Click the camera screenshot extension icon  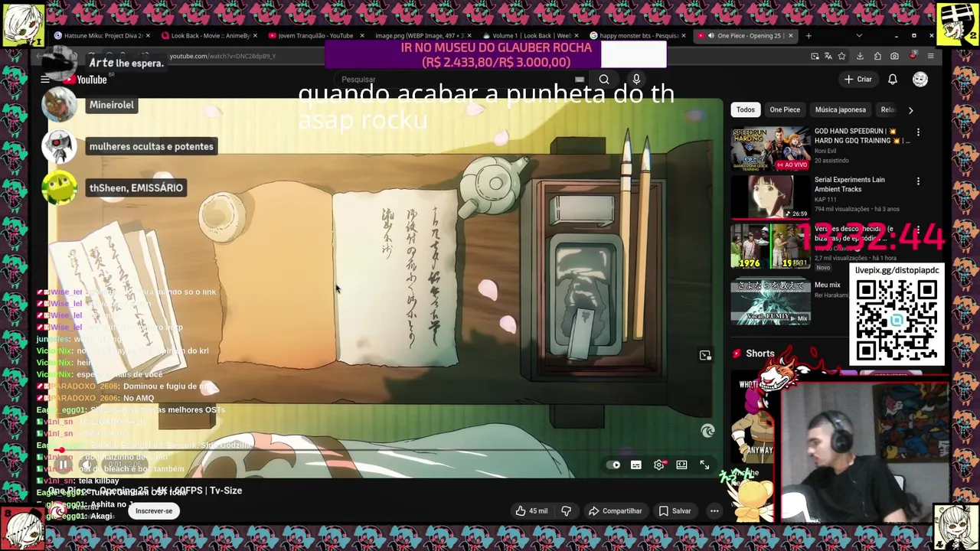tap(894, 56)
